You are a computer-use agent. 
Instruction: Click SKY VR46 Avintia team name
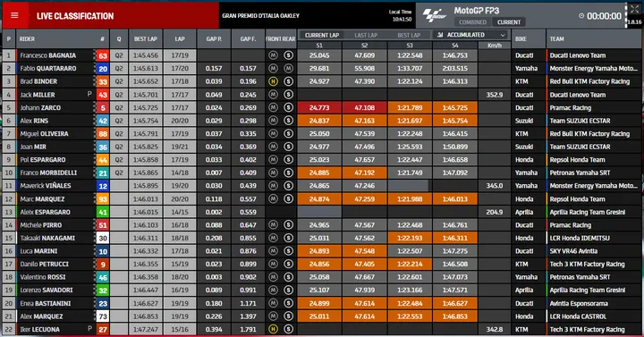[x=573, y=251]
